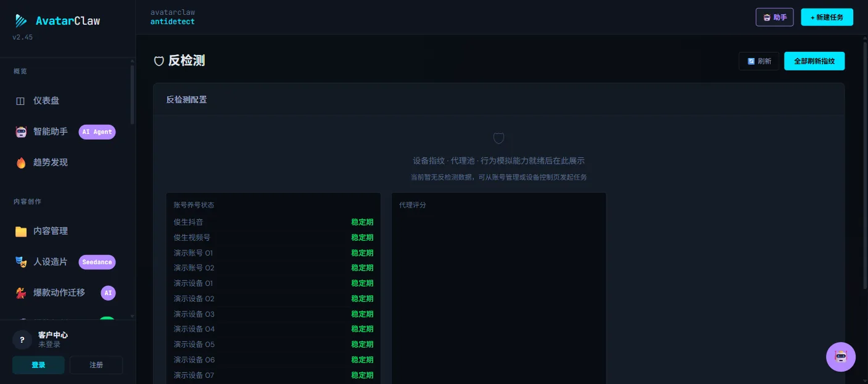Select row 演示账号 01

pyautogui.click(x=273, y=253)
